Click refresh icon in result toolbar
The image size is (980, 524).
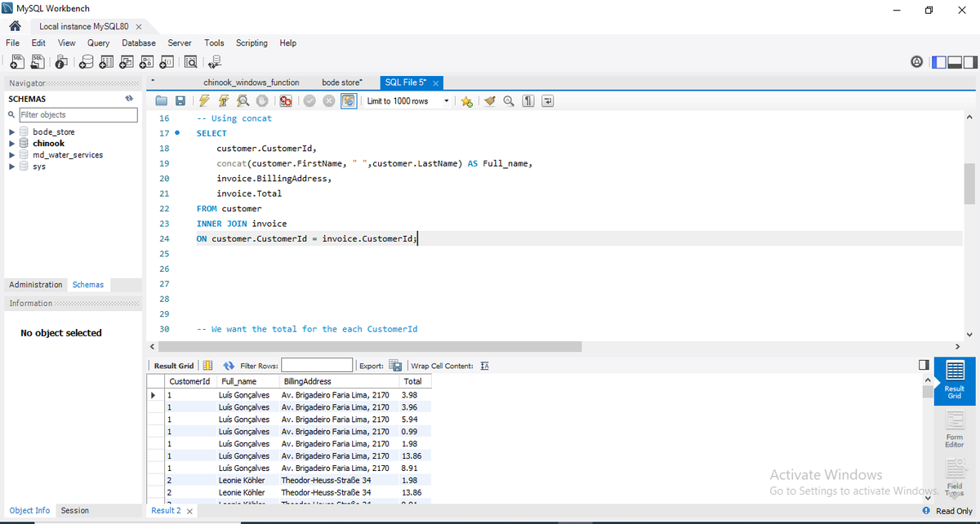pyautogui.click(x=229, y=366)
